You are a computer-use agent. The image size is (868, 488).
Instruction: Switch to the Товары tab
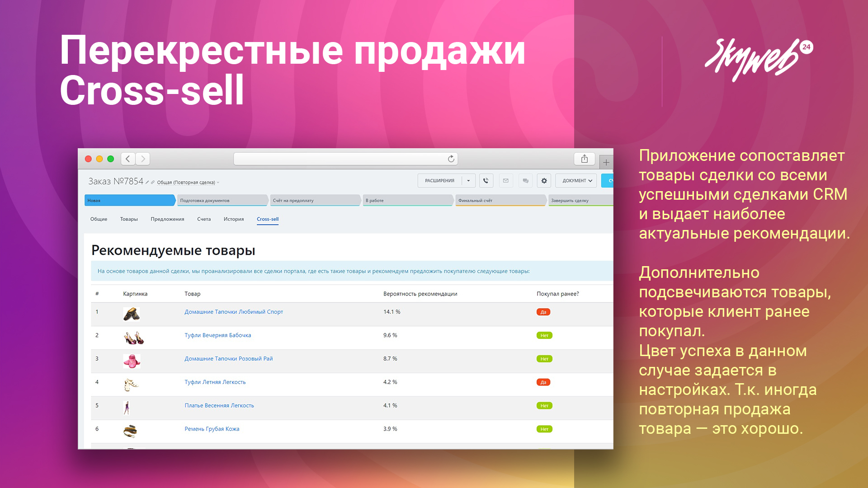(x=129, y=219)
